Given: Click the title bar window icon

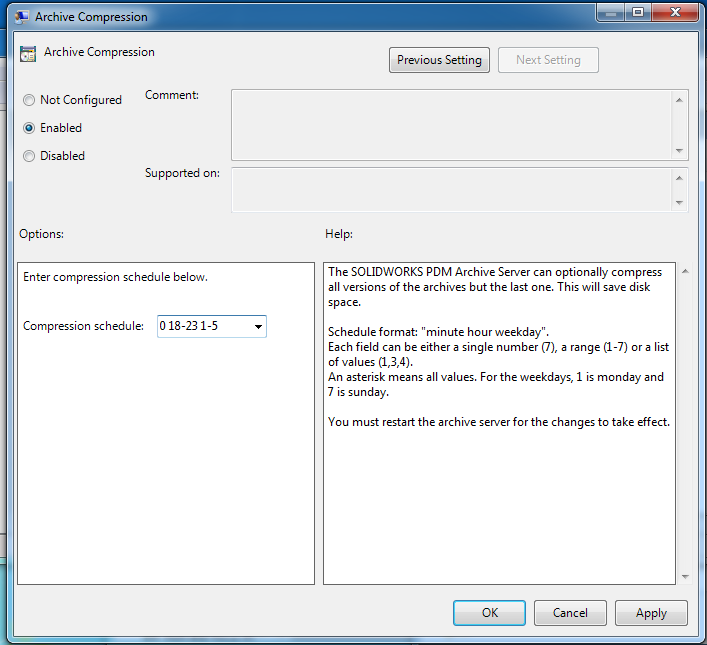Looking at the screenshot, I should click(x=21, y=16).
